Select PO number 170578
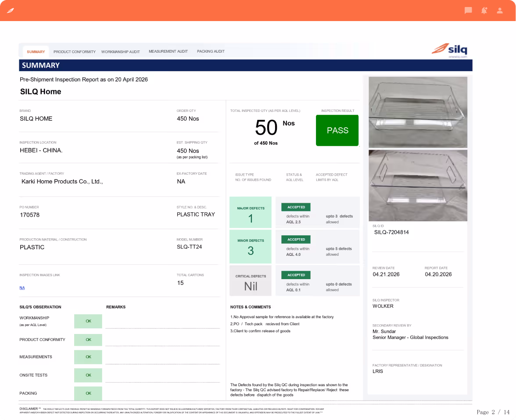Screen dimensions: 516x420 pyautogui.click(x=30, y=215)
